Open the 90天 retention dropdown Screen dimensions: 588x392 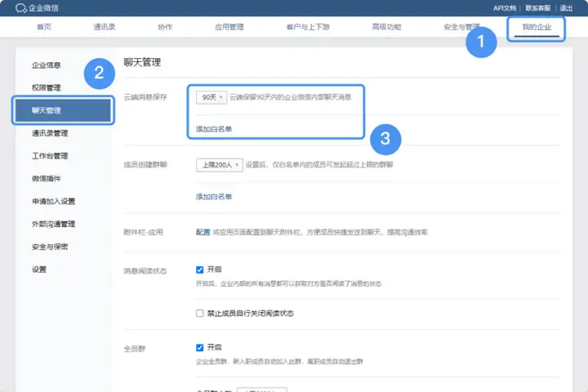click(x=212, y=97)
